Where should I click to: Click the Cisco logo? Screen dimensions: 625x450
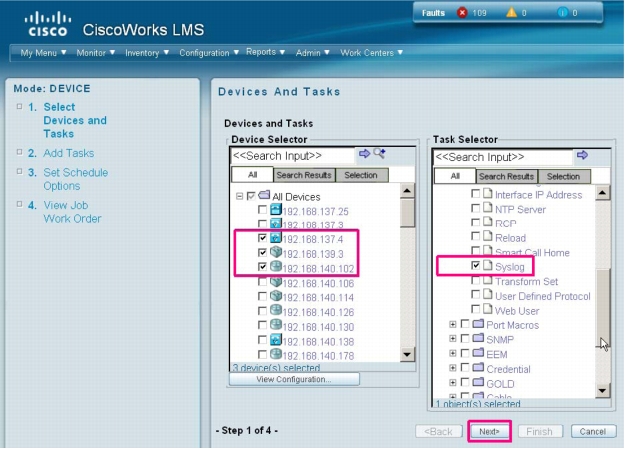coord(48,24)
